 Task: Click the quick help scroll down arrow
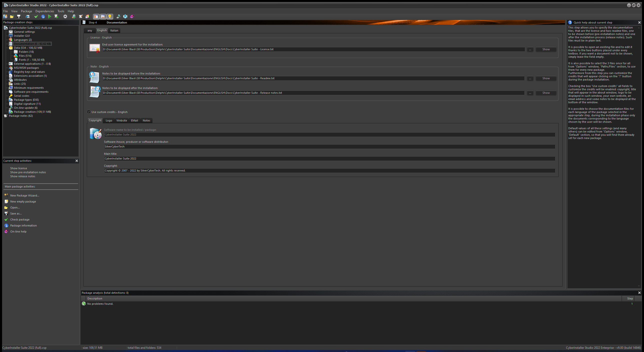click(x=639, y=286)
